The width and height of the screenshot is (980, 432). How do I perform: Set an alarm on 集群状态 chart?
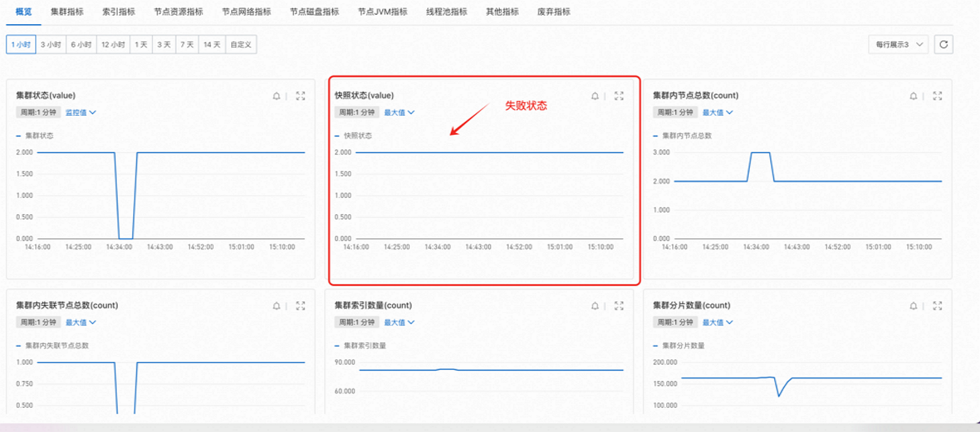point(277,96)
